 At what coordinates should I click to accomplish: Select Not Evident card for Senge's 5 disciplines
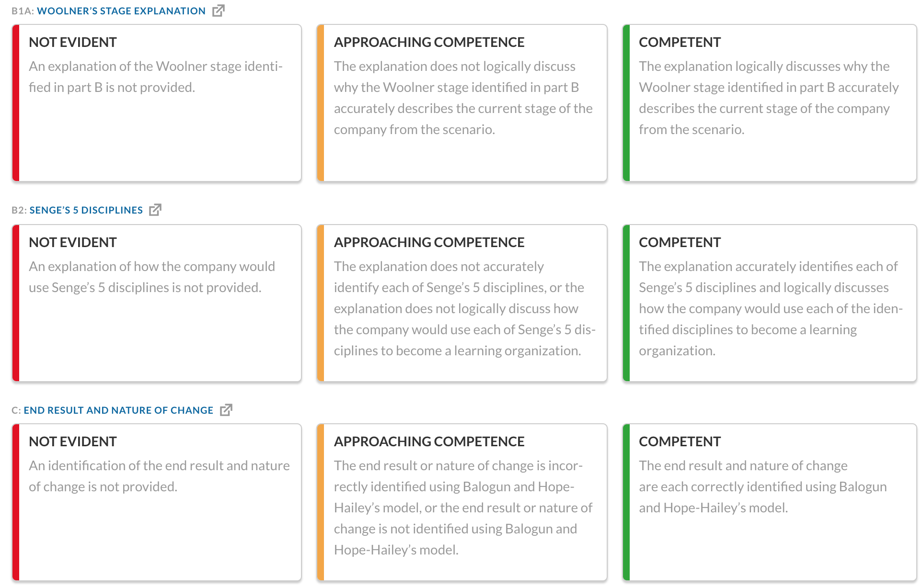(x=157, y=303)
